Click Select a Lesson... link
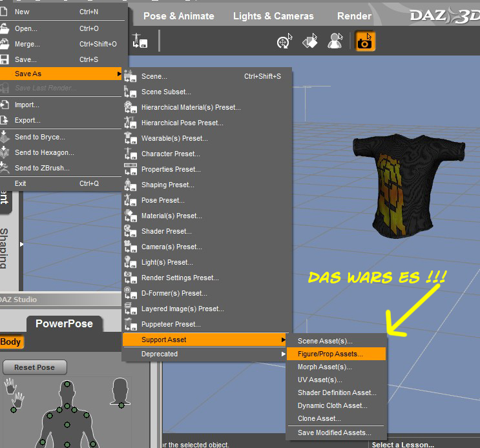480x448 pixels. [x=403, y=445]
